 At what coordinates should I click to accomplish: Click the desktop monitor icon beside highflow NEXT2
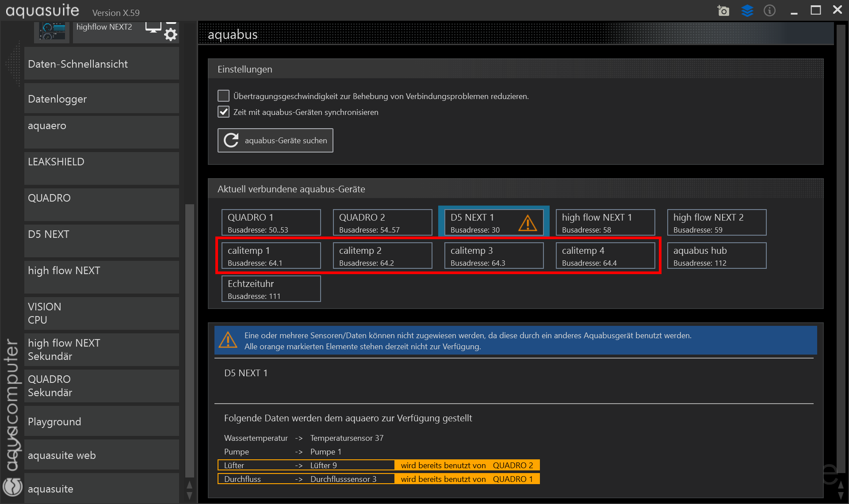pyautogui.click(x=153, y=27)
